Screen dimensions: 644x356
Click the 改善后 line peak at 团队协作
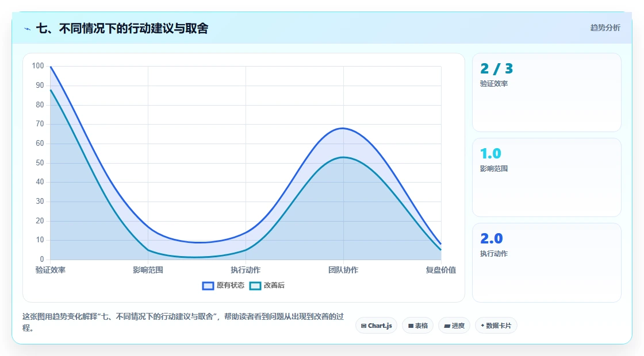click(343, 157)
